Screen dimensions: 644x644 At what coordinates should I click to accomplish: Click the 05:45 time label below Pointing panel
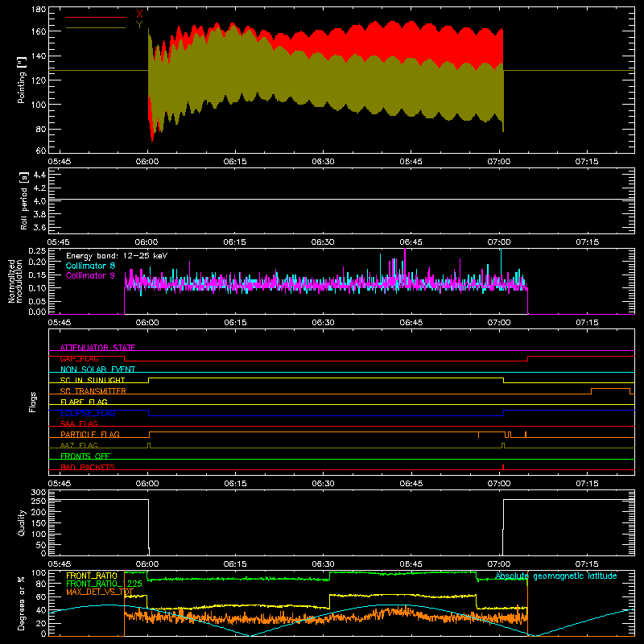59,162
